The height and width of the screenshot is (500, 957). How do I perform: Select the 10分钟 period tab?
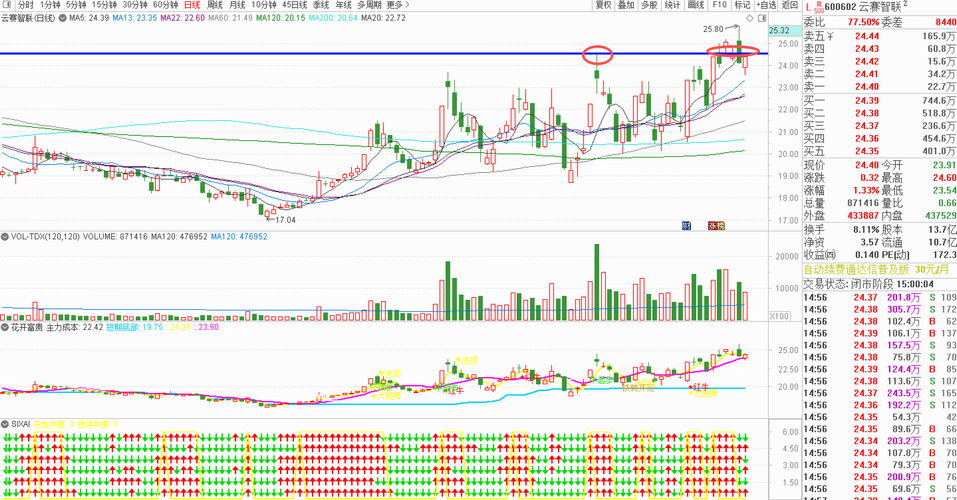[264, 5]
